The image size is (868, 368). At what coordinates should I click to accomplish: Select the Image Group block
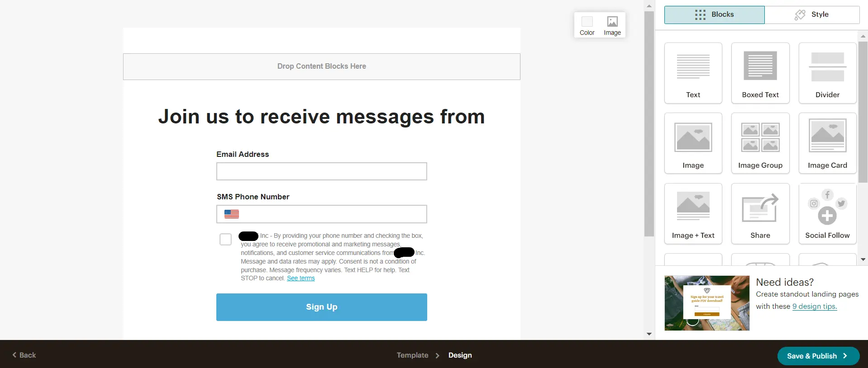(x=760, y=143)
